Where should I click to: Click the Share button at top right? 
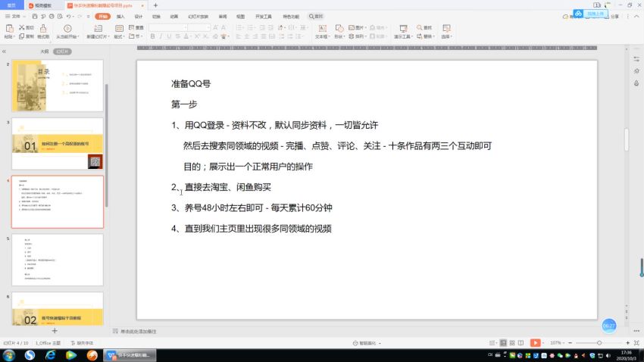614,17
